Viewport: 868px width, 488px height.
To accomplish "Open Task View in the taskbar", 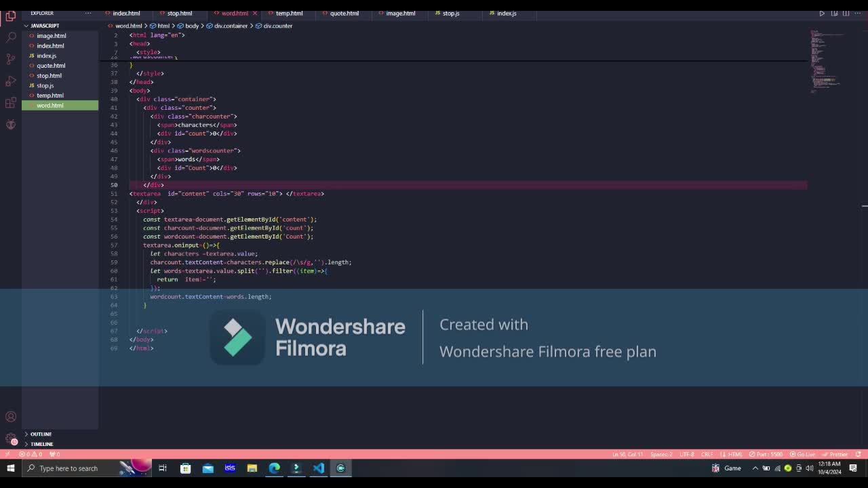I will (163, 468).
